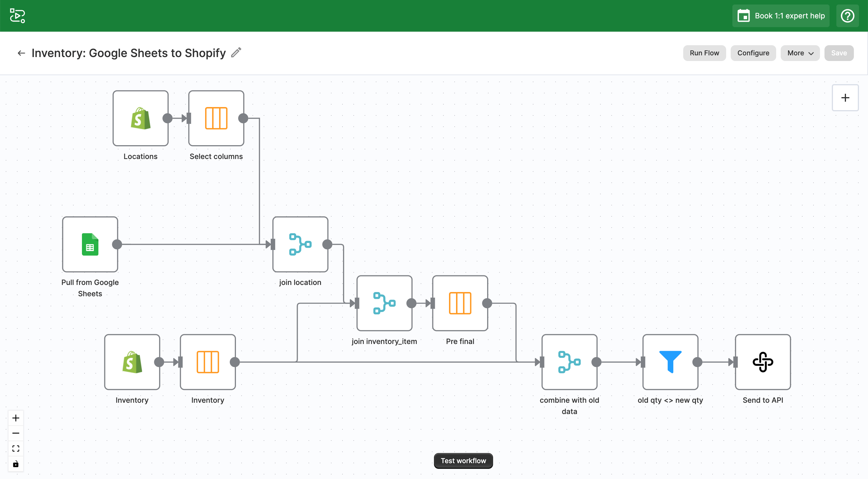Image resolution: width=868 pixels, height=479 pixels.
Task: Open the Pre final columns node
Action: pyautogui.click(x=460, y=303)
